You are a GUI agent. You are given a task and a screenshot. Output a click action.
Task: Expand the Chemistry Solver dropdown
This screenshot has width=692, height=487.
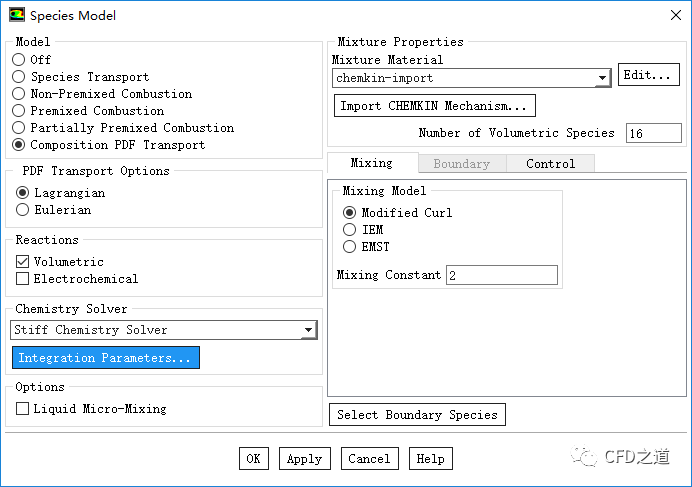(308, 330)
